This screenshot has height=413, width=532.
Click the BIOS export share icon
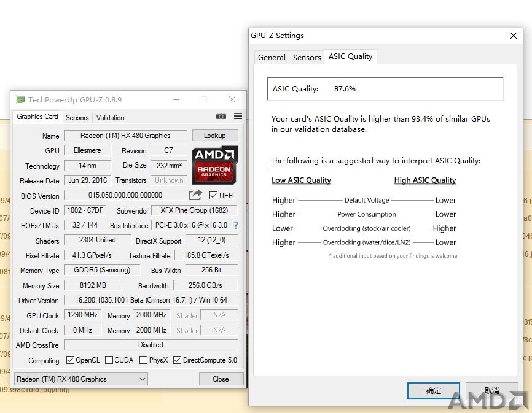tap(195, 195)
